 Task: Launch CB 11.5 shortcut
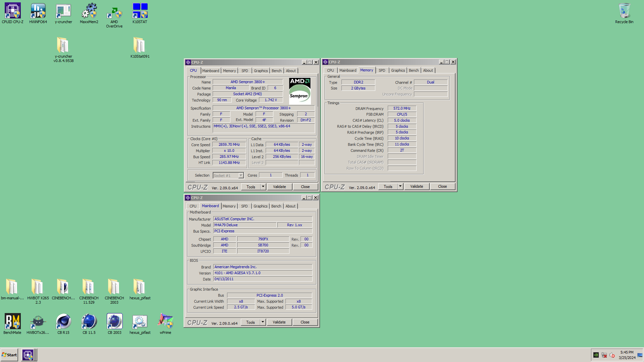(89, 324)
